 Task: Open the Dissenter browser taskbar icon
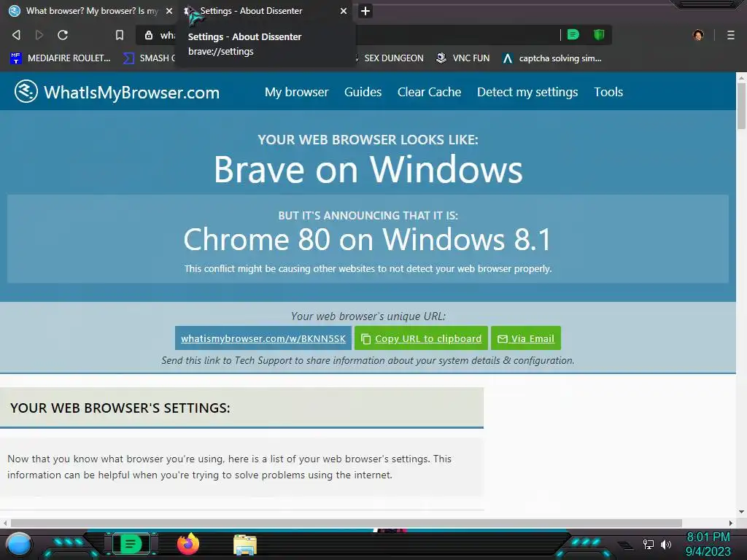(x=131, y=544)
